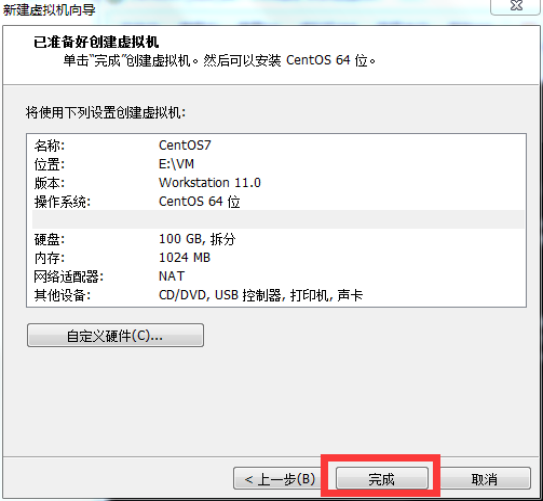Select the 操作系统 CentOS 64 位 row
The image size is (543, 501).
[x=279, y=202]
